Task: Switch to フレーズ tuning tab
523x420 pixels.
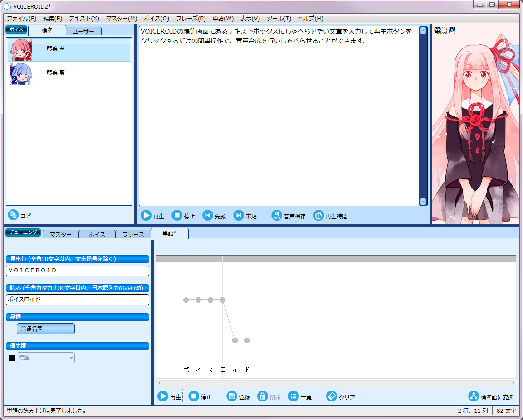Action: (133, 234)
